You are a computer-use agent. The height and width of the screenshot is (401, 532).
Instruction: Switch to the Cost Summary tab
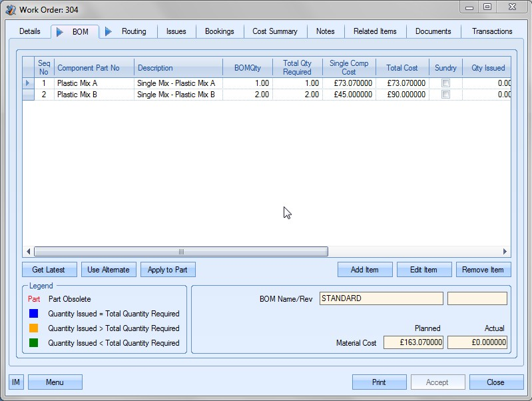tap(275, 31)
